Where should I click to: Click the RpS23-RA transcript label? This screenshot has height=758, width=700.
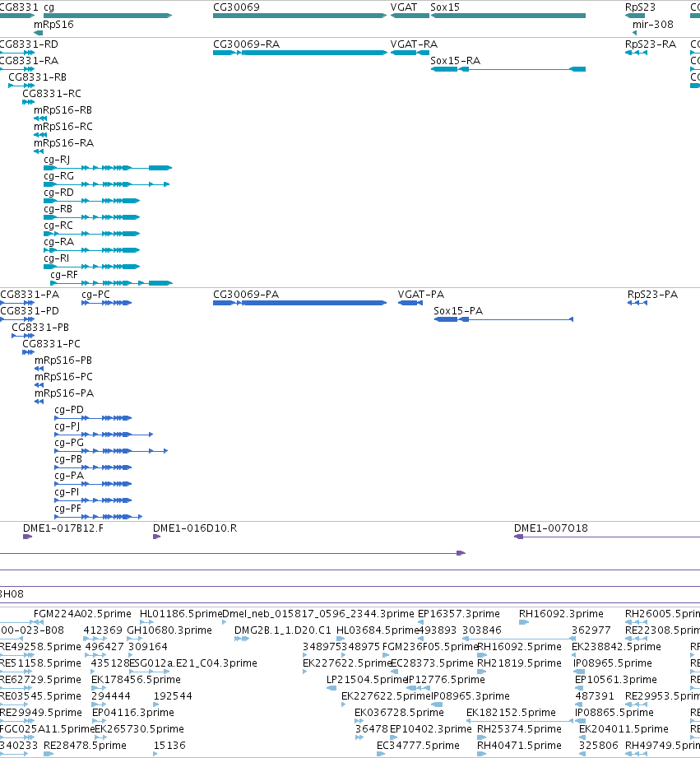tap(651, 44)
